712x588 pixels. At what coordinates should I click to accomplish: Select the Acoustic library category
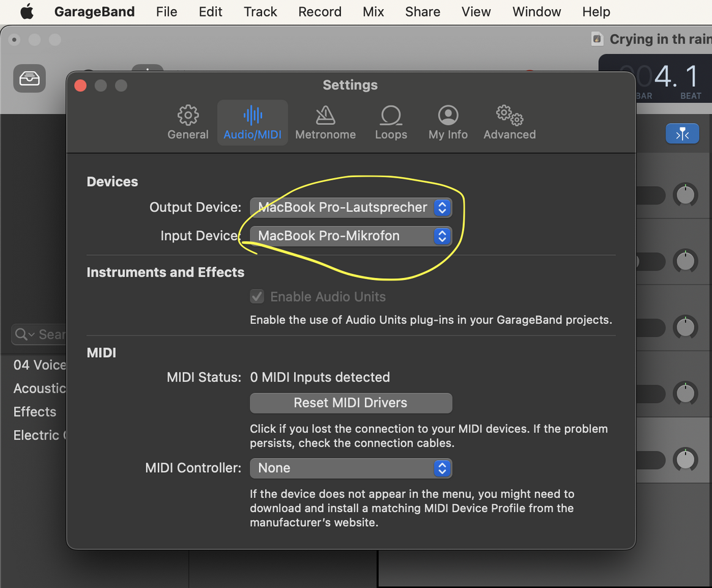click(40, 388)
